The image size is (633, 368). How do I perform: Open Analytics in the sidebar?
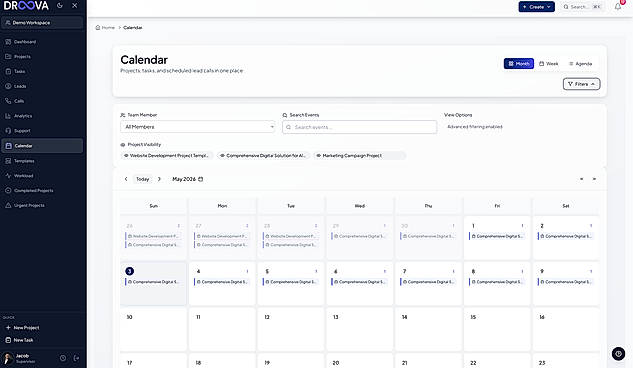(x=42, y=116)
